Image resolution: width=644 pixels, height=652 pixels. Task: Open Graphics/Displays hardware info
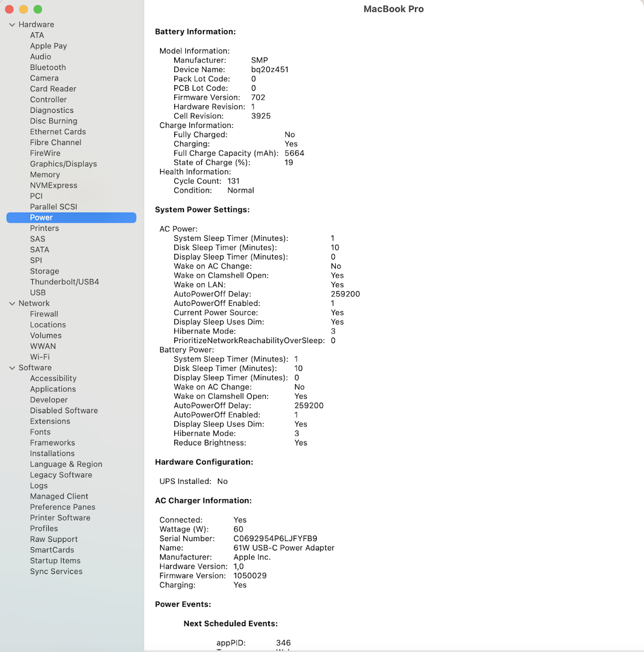[63, 164]
